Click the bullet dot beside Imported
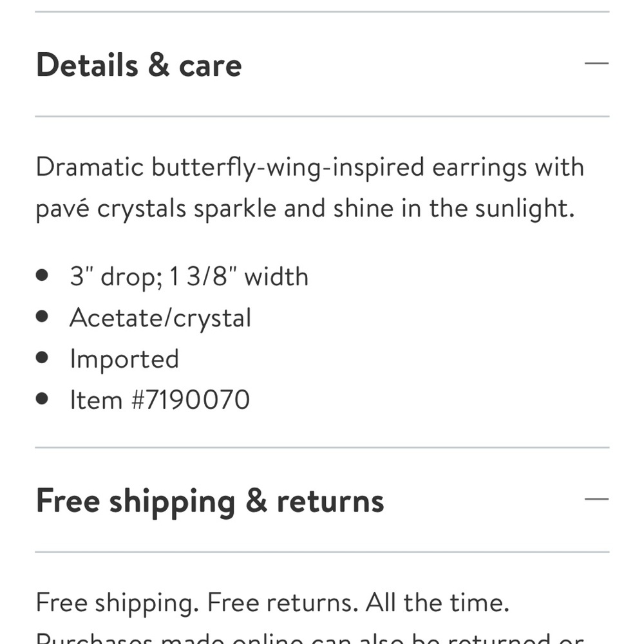The image size is (644, 644). tap(42, 357)
